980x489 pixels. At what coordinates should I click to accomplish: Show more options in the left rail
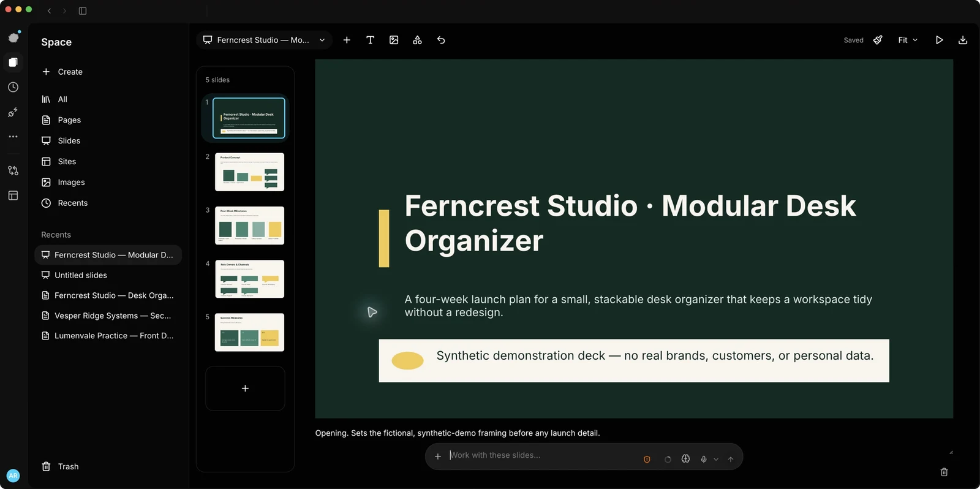point(13,137)
